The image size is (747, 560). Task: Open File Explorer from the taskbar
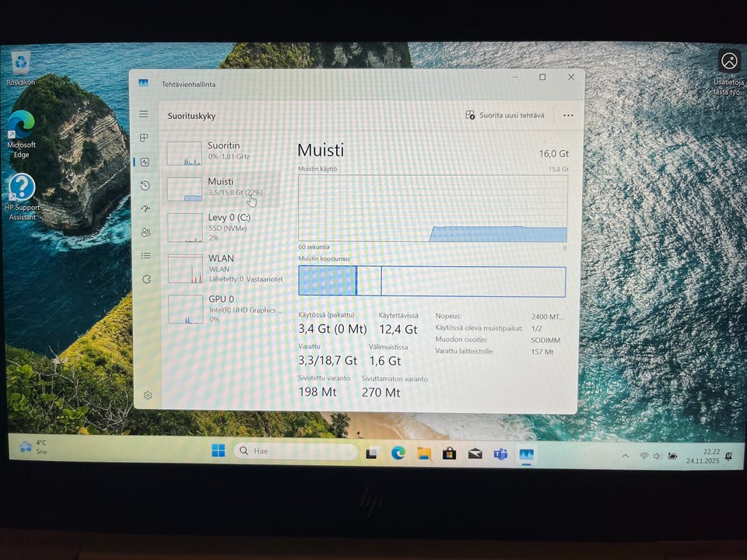coord(423,453)
